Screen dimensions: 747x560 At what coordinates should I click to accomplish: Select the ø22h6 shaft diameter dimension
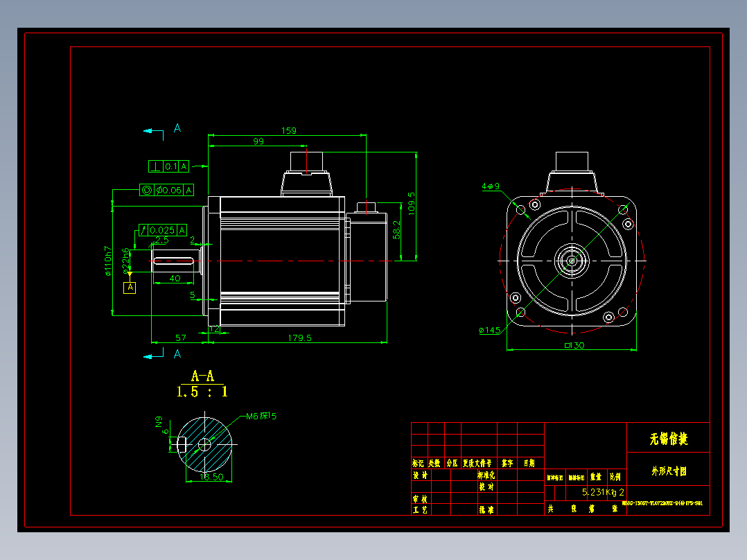[126, 261]
